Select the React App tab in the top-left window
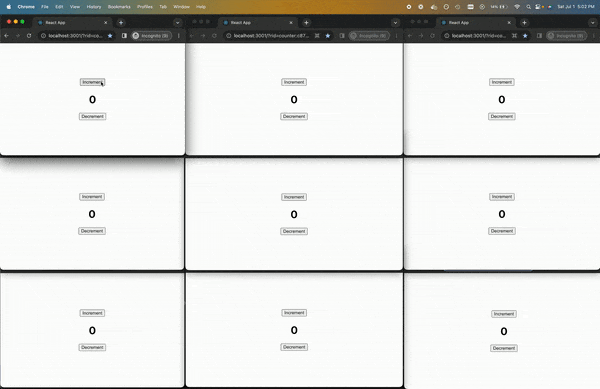 [73, 23]
